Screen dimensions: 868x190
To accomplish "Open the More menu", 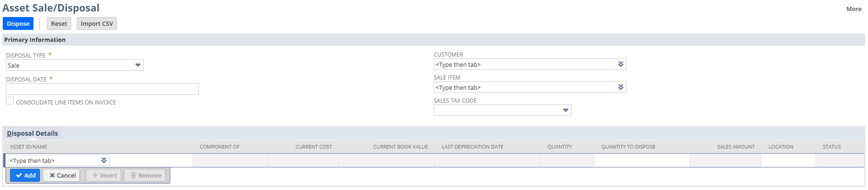I will point(853,9).
